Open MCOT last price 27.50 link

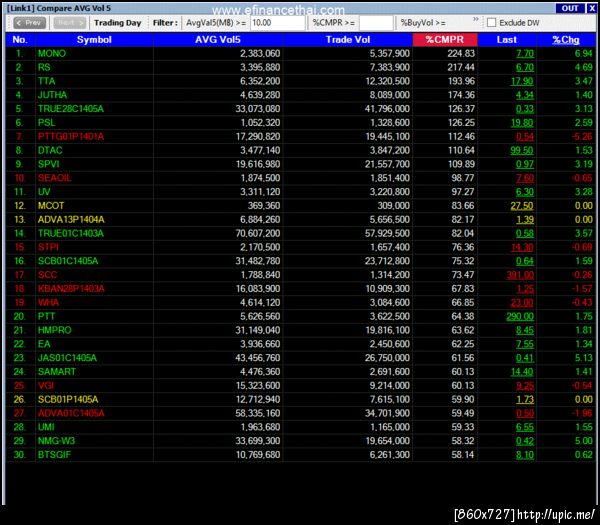tap(522, 206)
